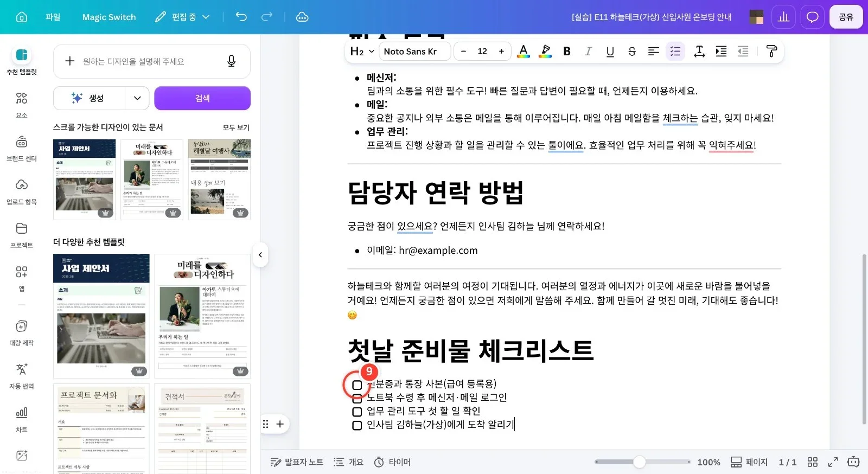Add new block with plus icon

click(280, 424)
